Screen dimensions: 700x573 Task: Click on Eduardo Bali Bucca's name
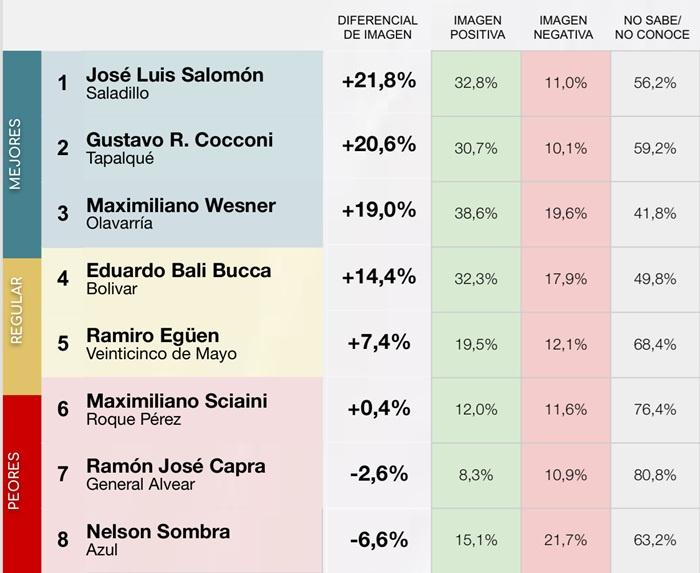click(x=178, y=270)
